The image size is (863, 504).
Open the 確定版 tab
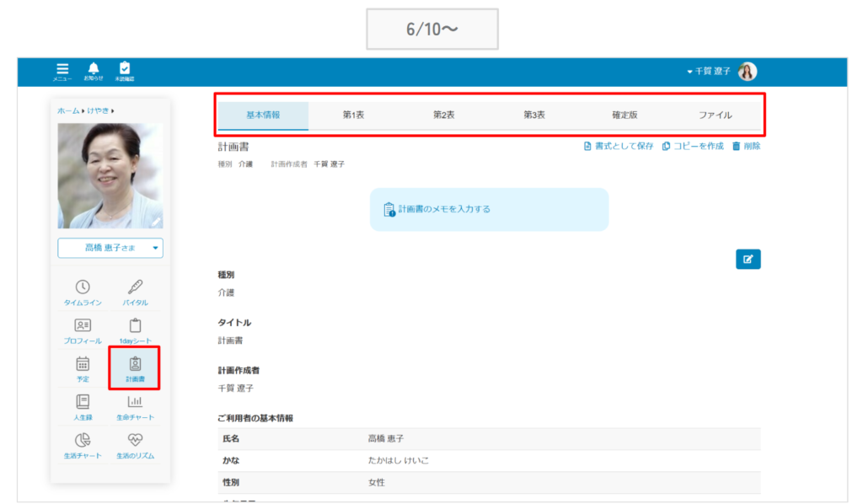click(624, 115)
